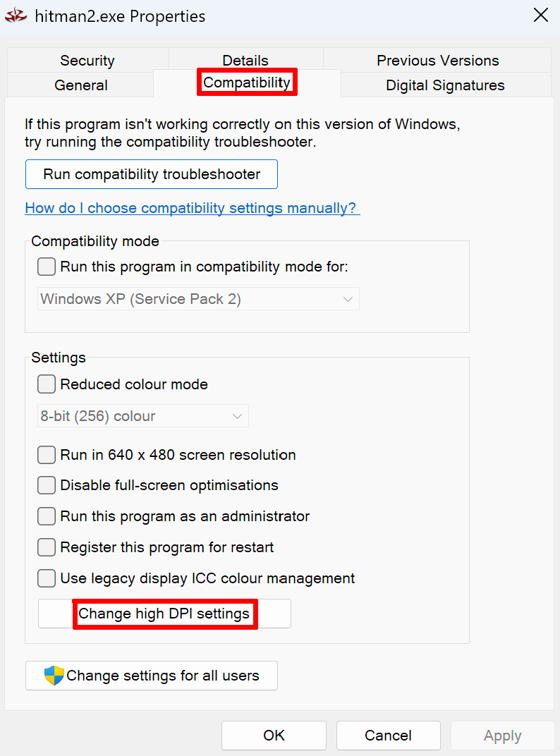
Task: Enable Run this program as an administrator
Action: 47,516
